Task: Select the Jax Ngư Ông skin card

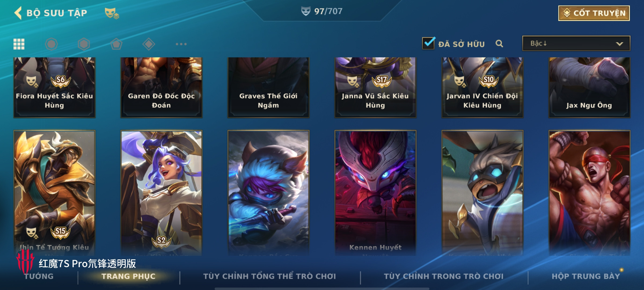Action: click(589, 88)
